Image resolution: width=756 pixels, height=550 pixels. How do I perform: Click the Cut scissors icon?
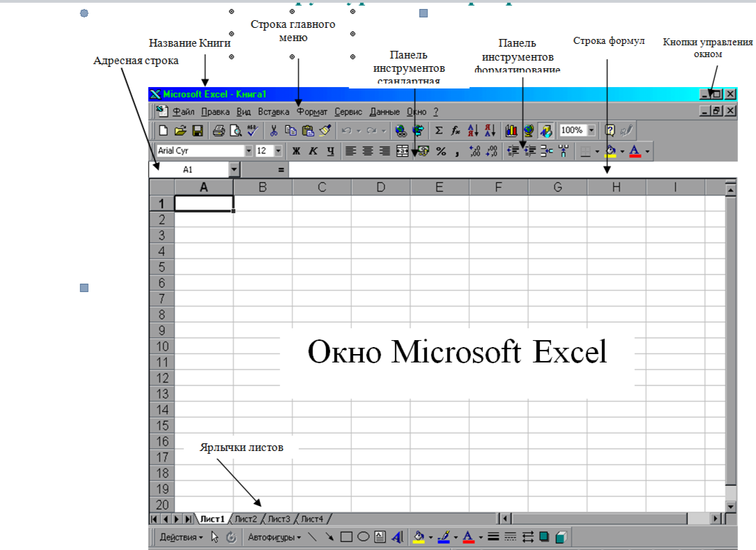[x=274, y=130]
